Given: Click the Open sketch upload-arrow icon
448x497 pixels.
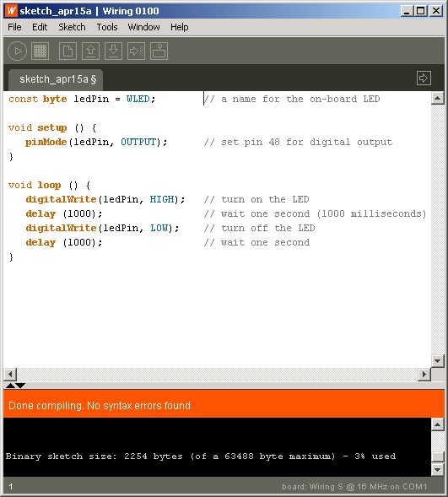Looking at the screenshot, I should tap(90, 51).
